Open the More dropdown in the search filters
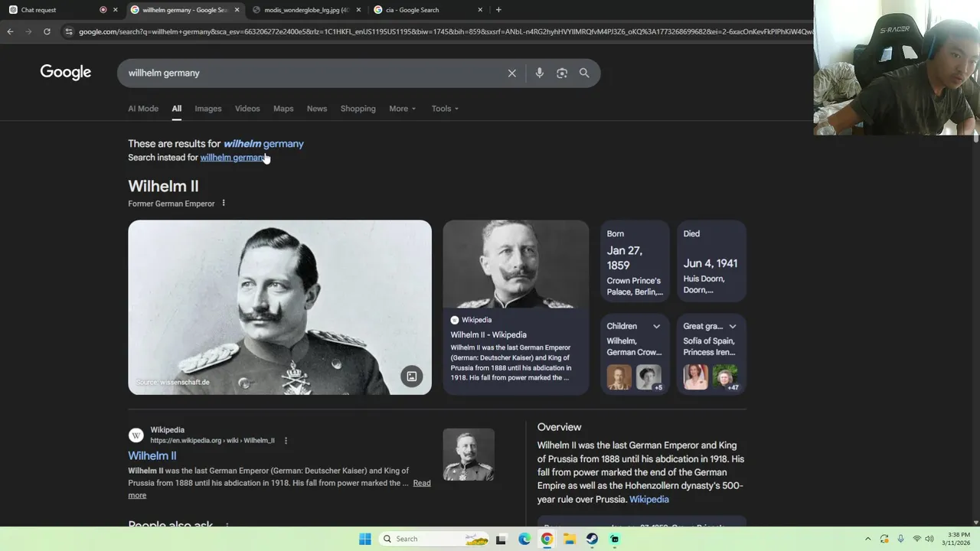 click(x=402, y=109)
